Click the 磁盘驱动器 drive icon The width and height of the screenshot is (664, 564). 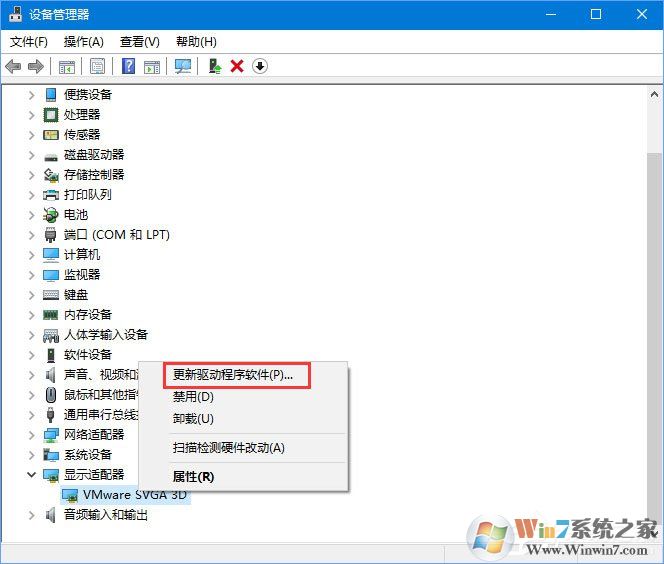pos(51,158)
